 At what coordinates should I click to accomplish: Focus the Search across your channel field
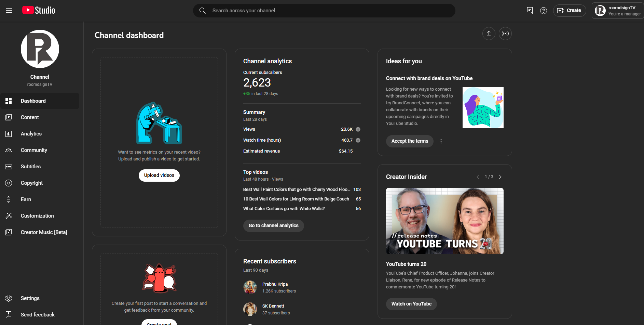(324, 11)
